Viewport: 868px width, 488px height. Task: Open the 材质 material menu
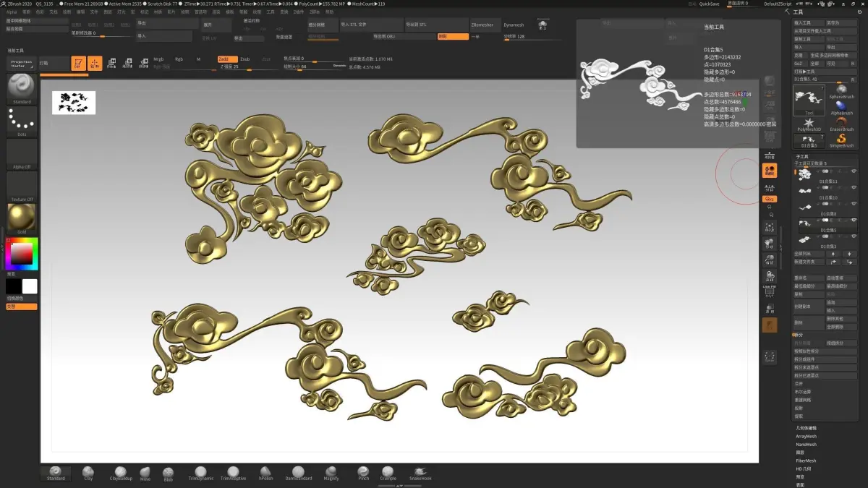(x=158, y=12)
